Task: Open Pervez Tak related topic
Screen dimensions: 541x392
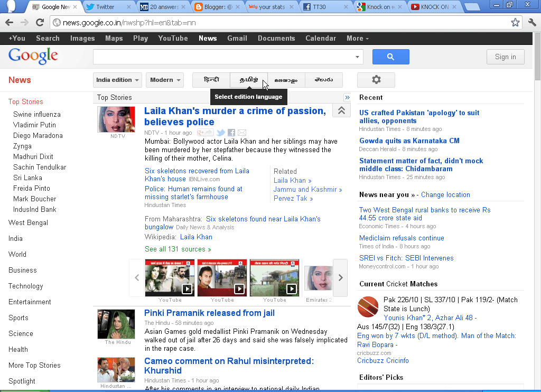Action: coord(293,199)
